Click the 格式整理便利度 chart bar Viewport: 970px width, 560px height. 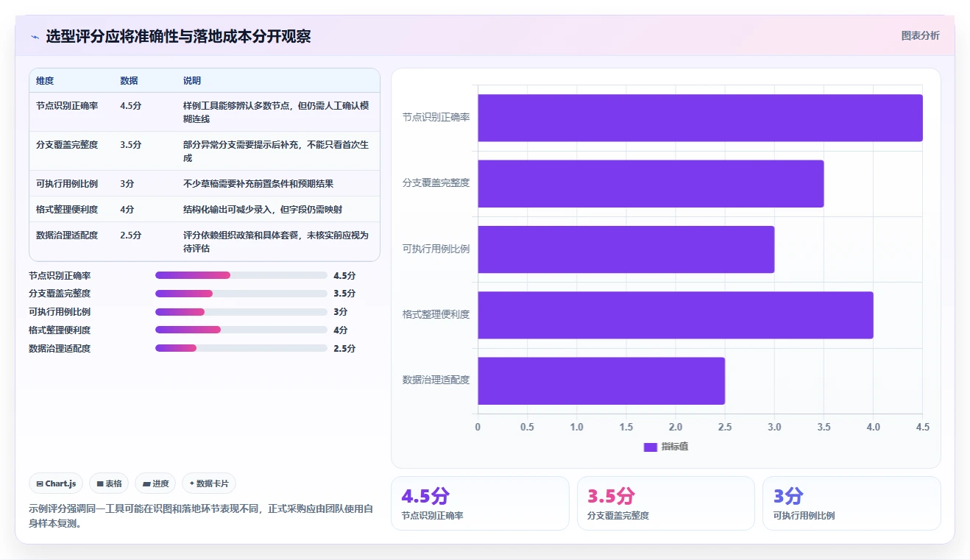pos(675,315)
